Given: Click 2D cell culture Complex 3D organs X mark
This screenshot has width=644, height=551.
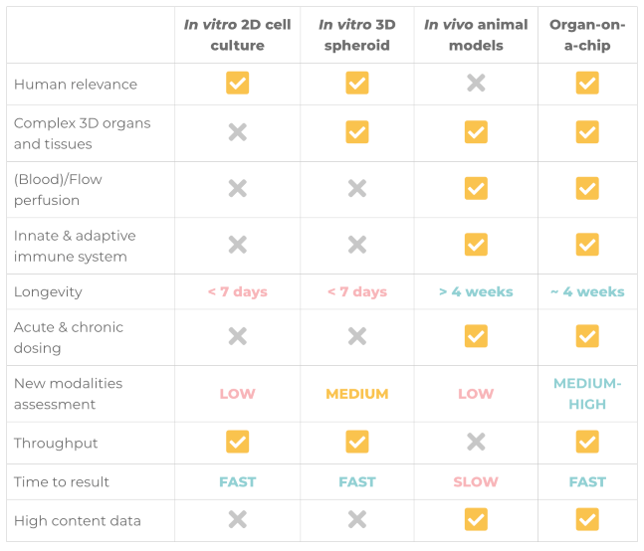Looking at the screenshot, I should (237, 132).
